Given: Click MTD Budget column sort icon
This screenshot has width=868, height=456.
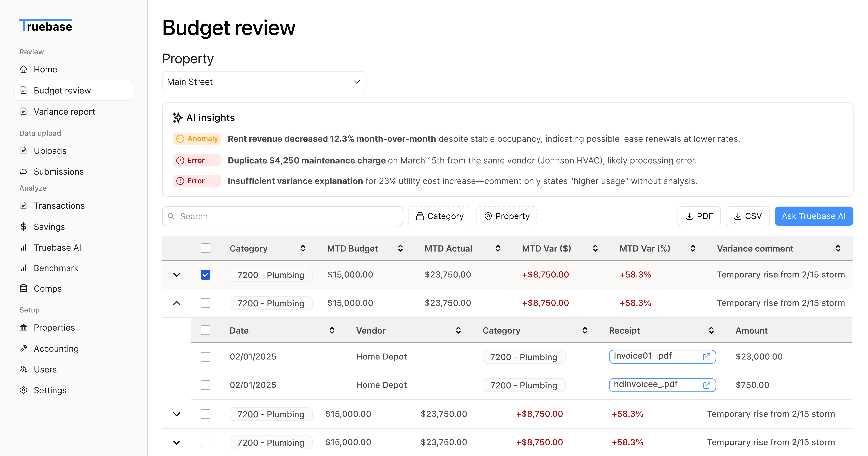Looking at the screenshot, I should (x=400, y=248).
